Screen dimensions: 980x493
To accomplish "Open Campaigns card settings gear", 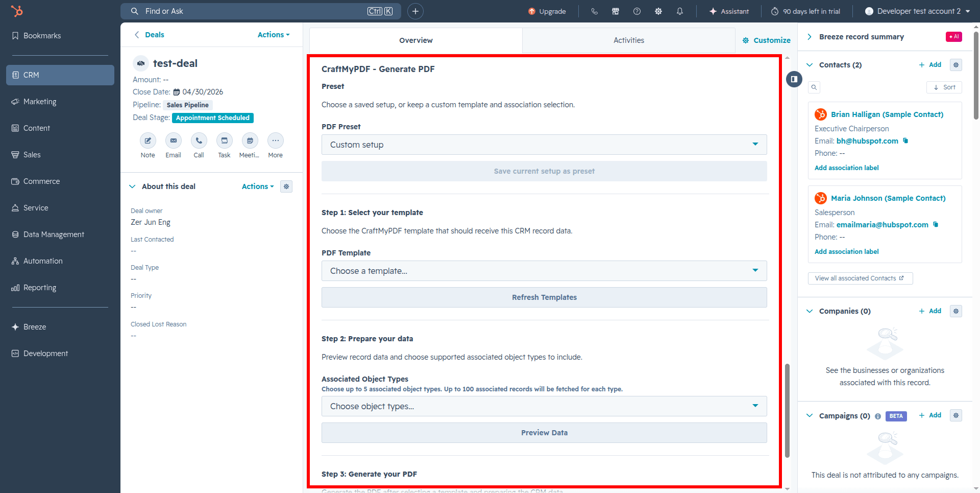I will 956,415.
